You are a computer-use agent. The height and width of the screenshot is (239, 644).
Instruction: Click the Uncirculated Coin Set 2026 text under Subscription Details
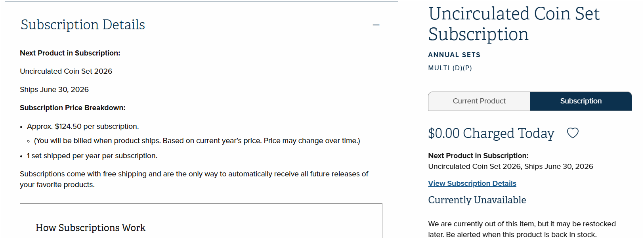tap(66, 71)
